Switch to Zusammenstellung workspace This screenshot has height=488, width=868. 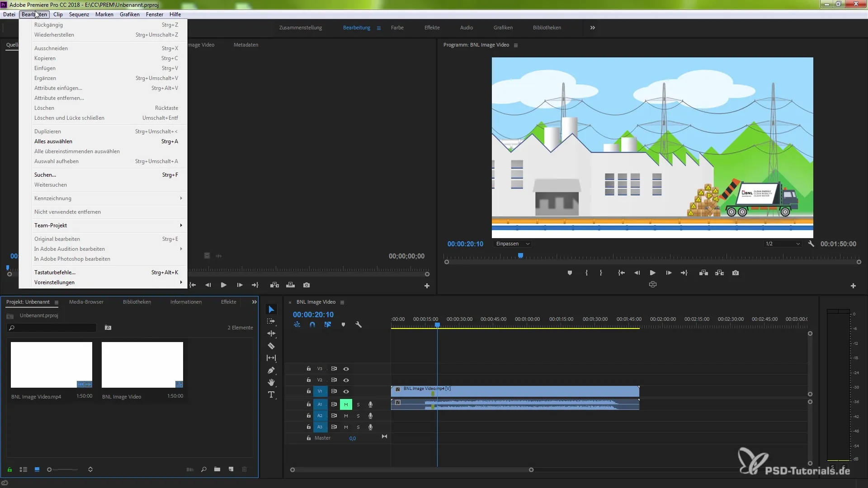(300, 28)
